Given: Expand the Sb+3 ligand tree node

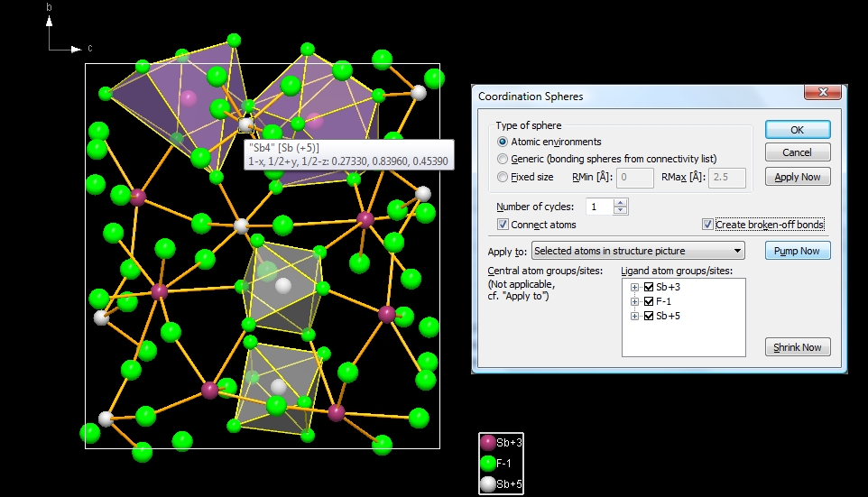Looking at the screenshot, I should (x=635, y=287).
